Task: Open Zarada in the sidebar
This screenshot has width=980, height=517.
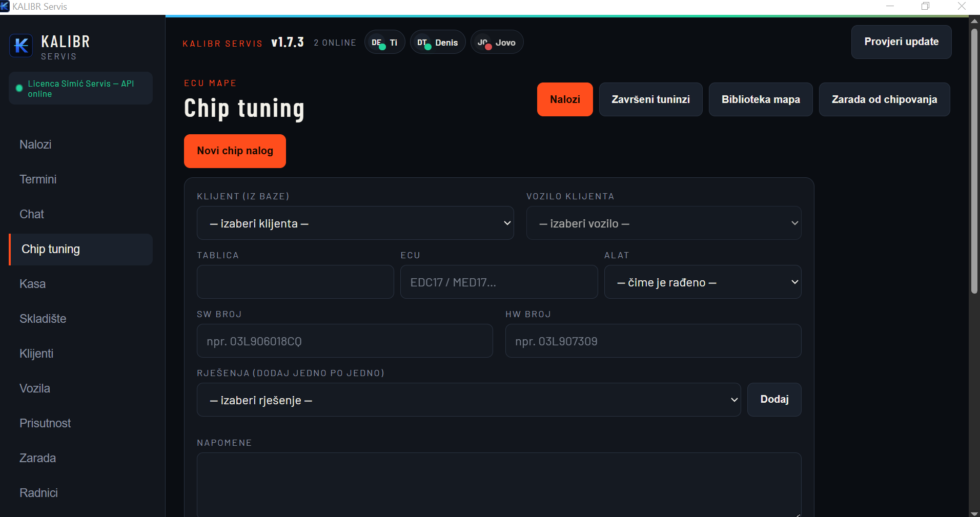Action: click(x=80, y=458)
